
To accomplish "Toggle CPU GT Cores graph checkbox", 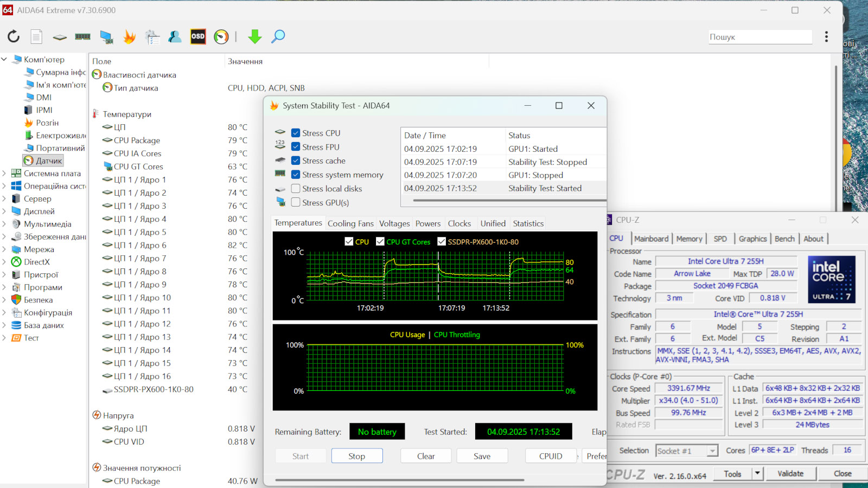I will click(380, 241).
